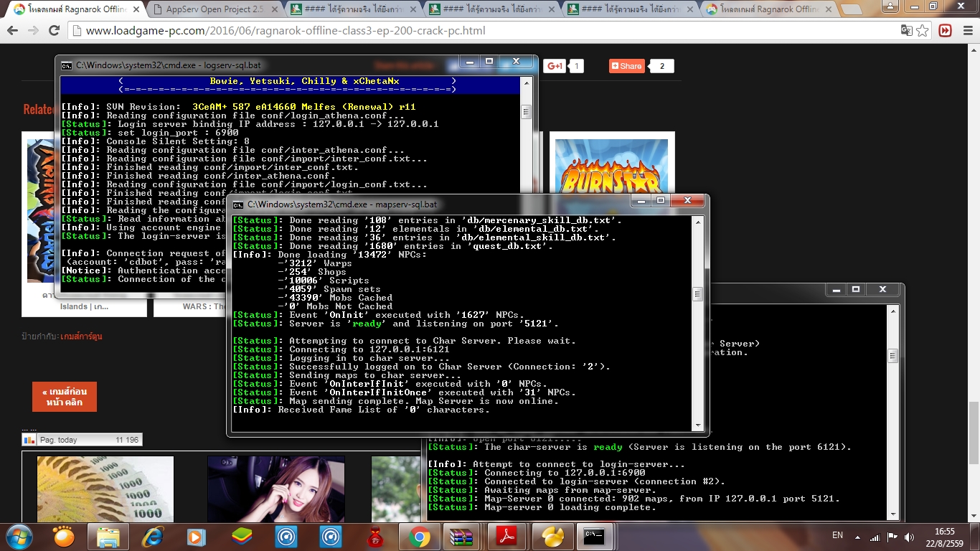The height and width of the screenshot is (551, 980).
Task: Open the yellow Ragnarok poring taskbar icon
Action: 553,537
